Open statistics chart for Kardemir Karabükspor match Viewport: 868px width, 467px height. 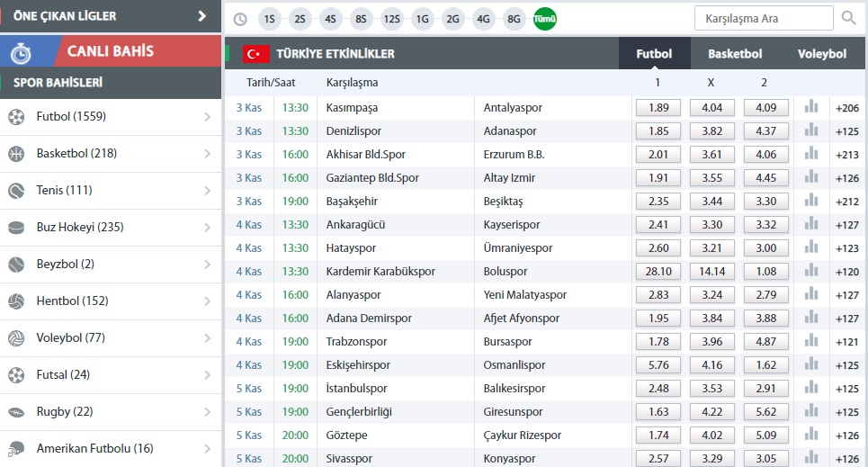tap(811, 270)
